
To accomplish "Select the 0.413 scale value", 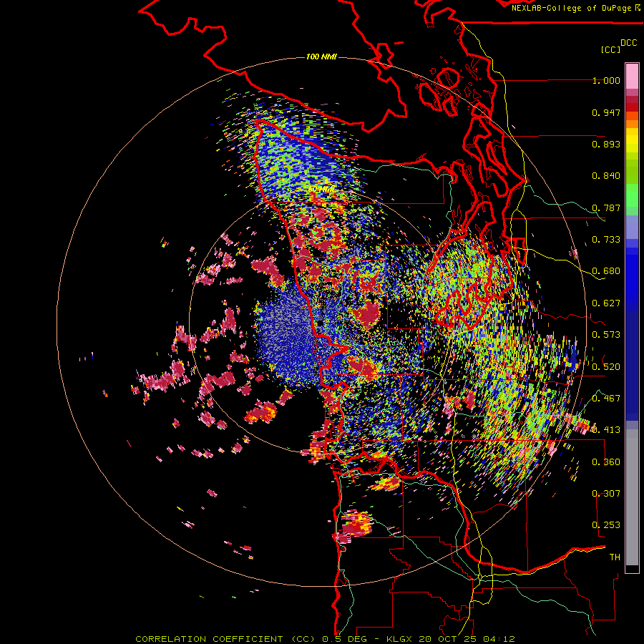I will (x=606, y=430).
